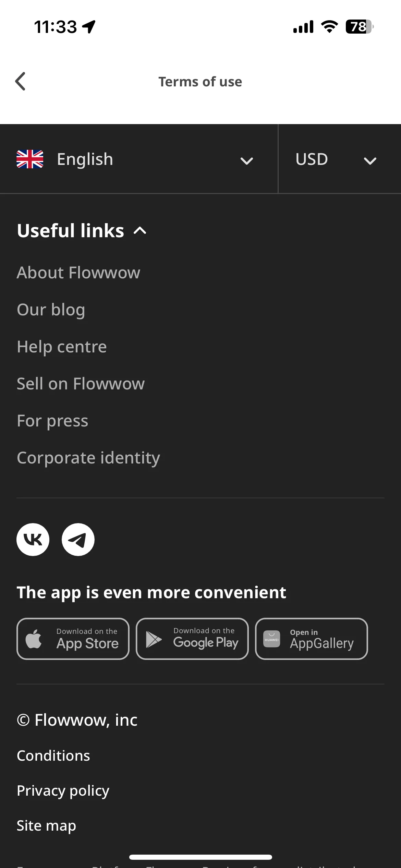Collapse the Useful links section
401x868 pixels.
point(82,230)
